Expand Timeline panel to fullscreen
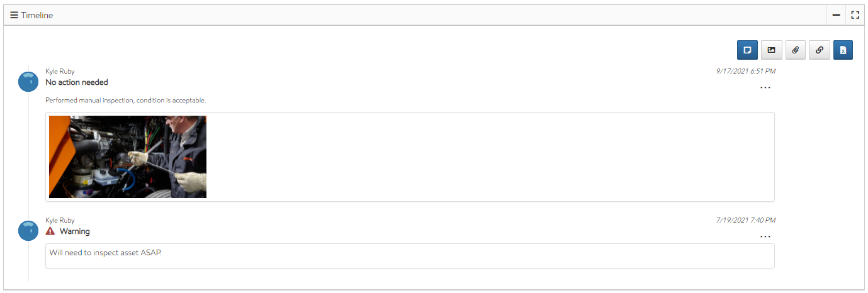Screen dimensions: 868x293 point(855,15)
